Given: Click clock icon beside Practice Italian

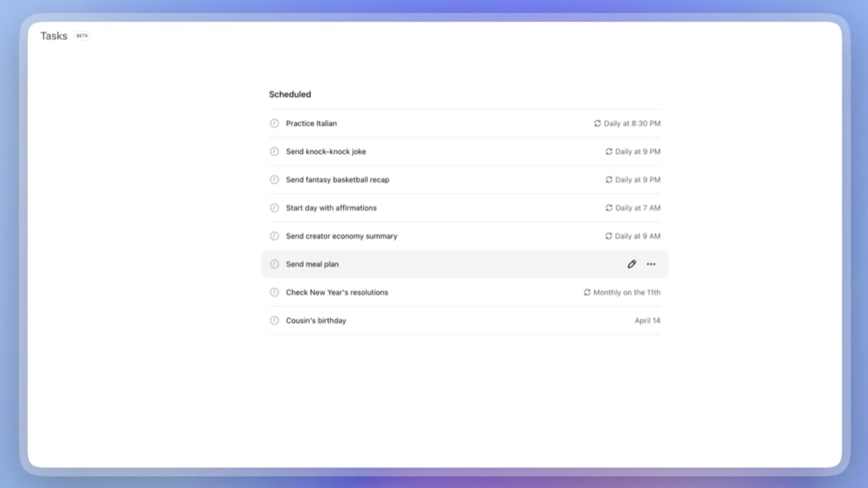Looking at the screenshot, I should (274, 123).
